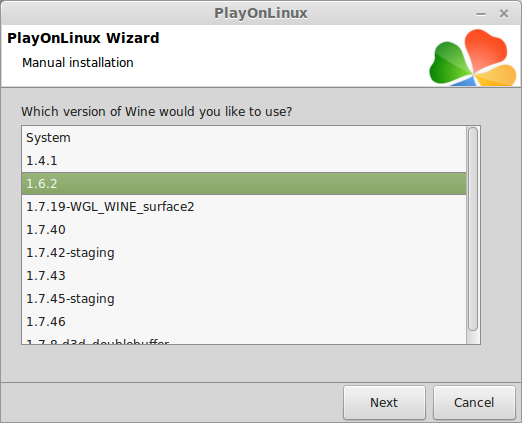Viewport: 522px width, 423px height.
Task: Pick 1.7.19-WGL_WINE_surface2 from the list
Action: pos(244,207)
